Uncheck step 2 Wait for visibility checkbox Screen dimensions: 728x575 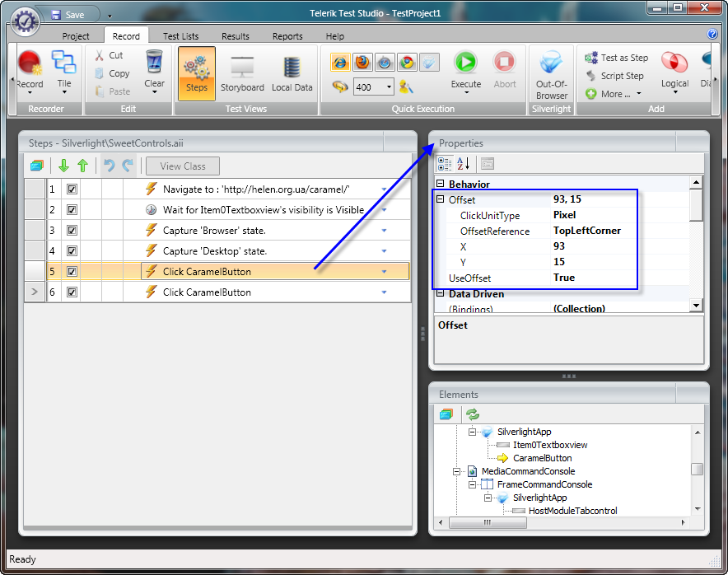coord(72,210)
